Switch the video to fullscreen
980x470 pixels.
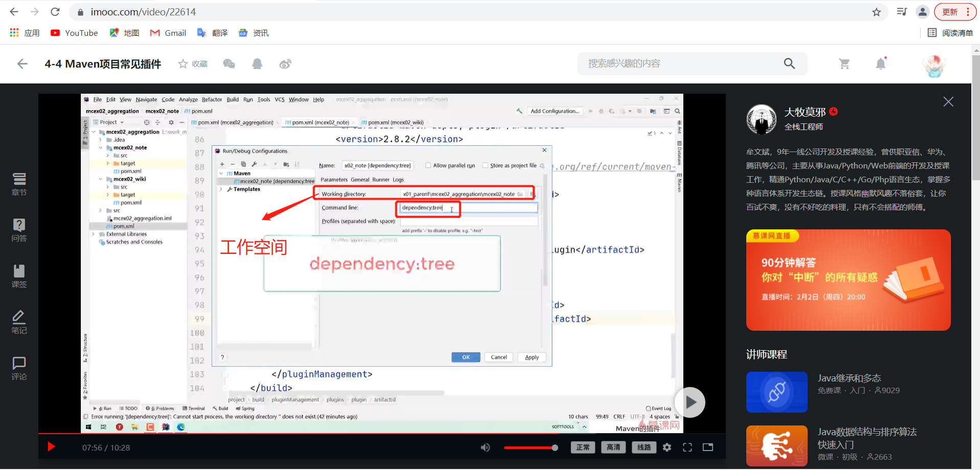[x=687, y=447]
